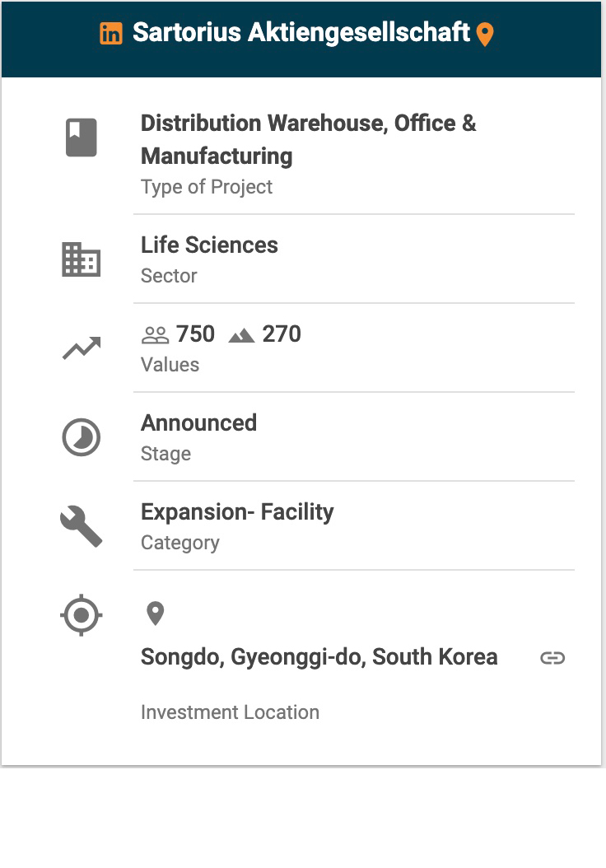This screenshot has height=868, width=606.
Task: Open the chain link icon beside South Korea
Action: click(552, 658)
